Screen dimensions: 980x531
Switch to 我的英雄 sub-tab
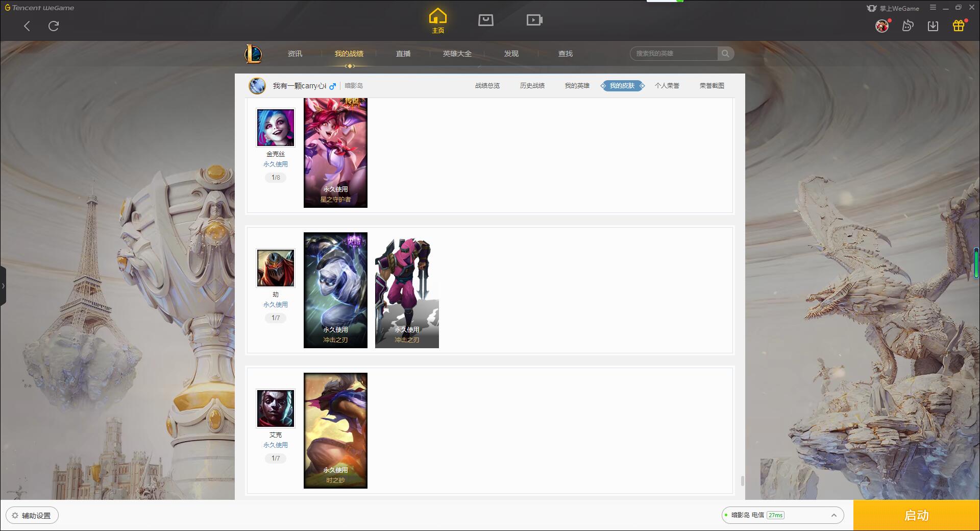(x=577, y=86)
